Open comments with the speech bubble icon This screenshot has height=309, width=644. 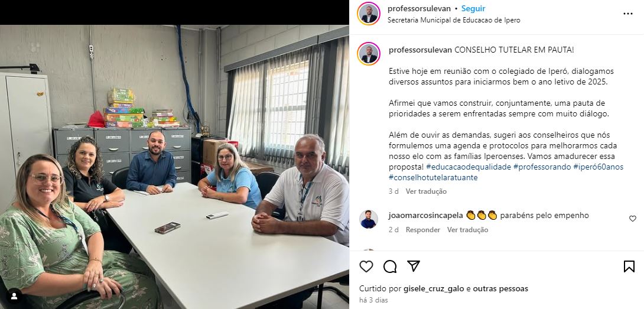tap(390, 266)
